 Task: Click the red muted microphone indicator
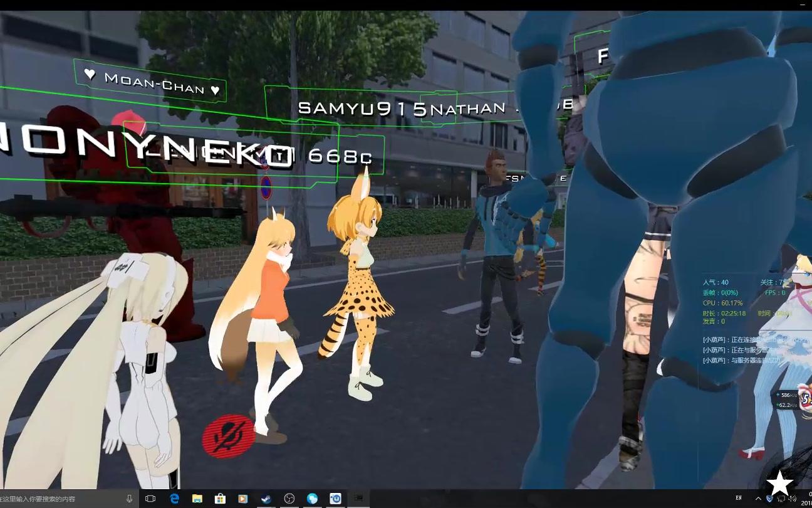click(228, 437)
